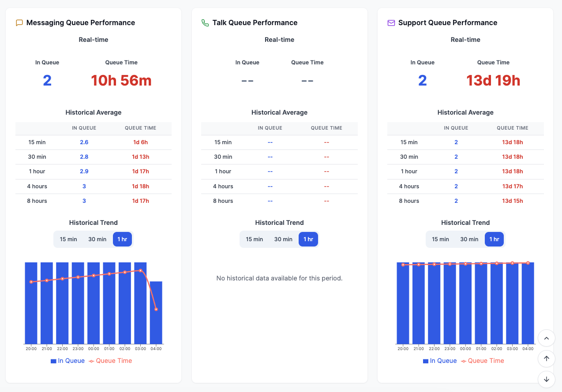
Task: Click the 13d 17h queue time cell
Action: 513,187
